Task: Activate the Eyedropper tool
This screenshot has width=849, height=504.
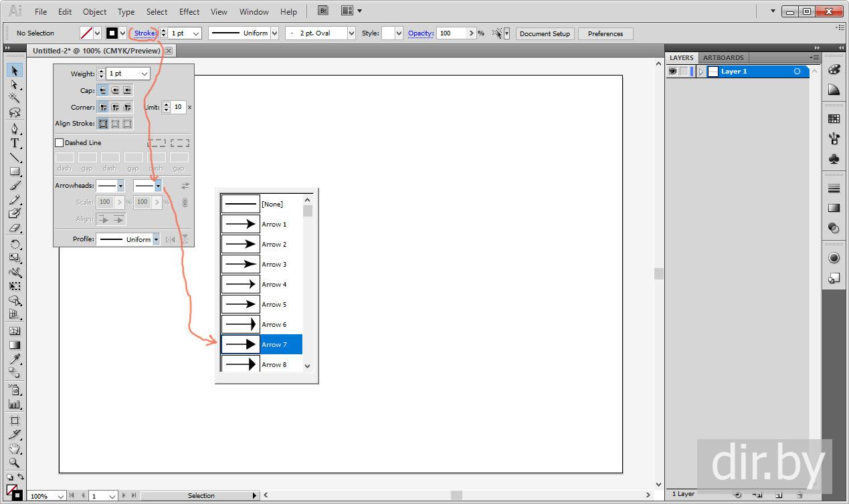Action: [14, 360]
